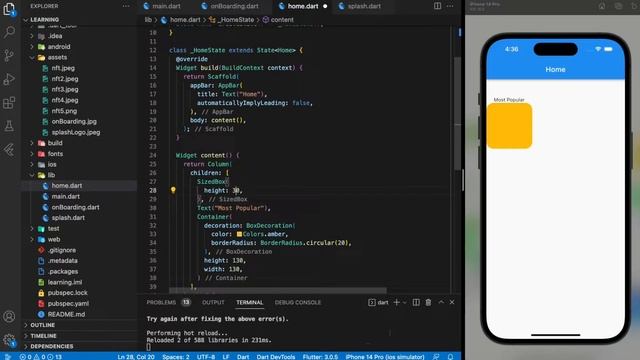Open nft.jpeg in the assets folder
The width and height of the screenshot is (640, 360).
tap(63, 68)
